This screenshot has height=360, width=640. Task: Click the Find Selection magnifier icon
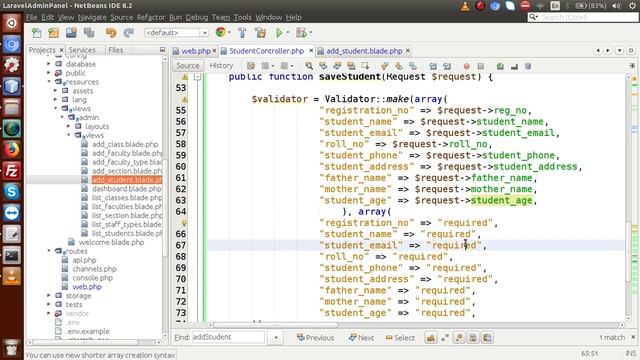309,66
